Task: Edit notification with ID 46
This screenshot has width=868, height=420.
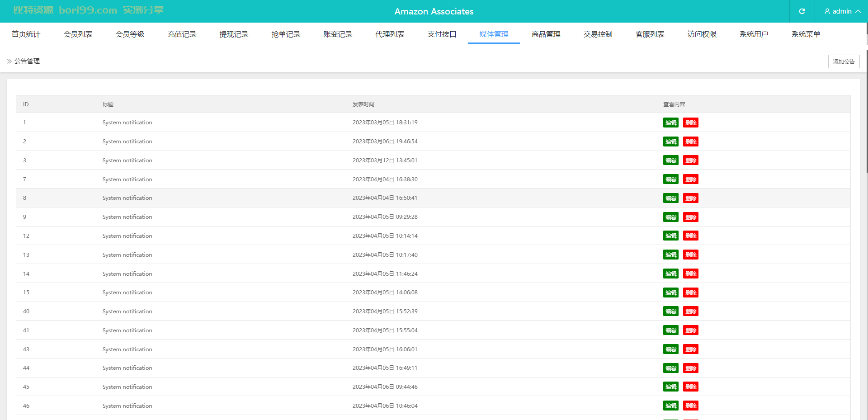Action: (671, 406)
